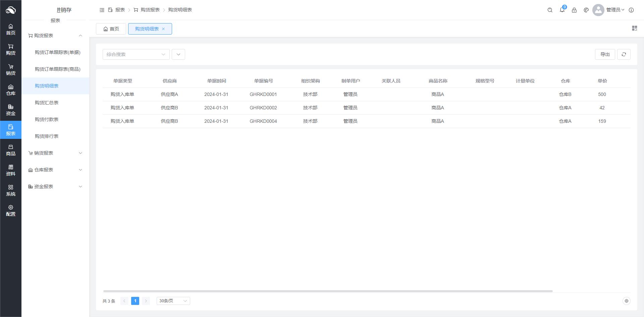
Task: Click the 导出 export button
Action: coord(605,54)
